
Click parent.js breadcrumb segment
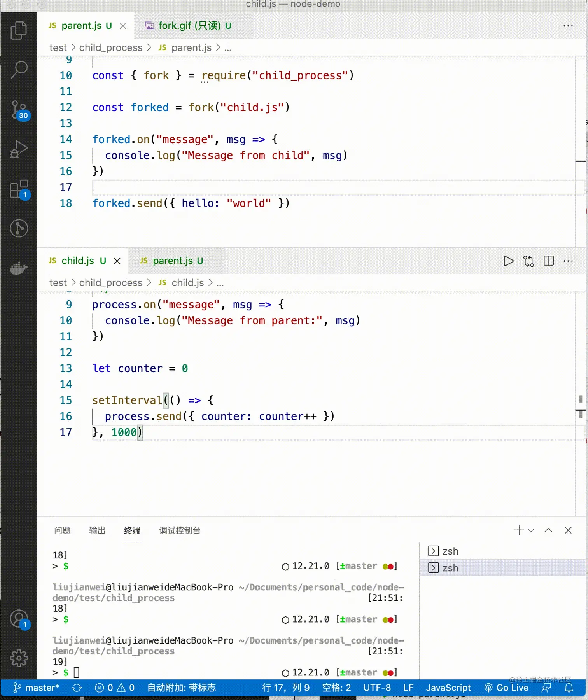pyautogui.click(x=185, y=47)
